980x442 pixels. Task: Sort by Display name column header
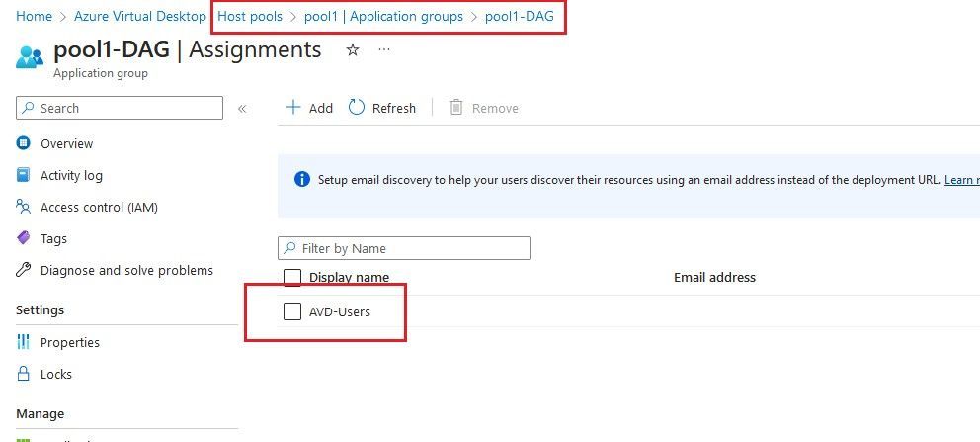[x=350, y=278]
